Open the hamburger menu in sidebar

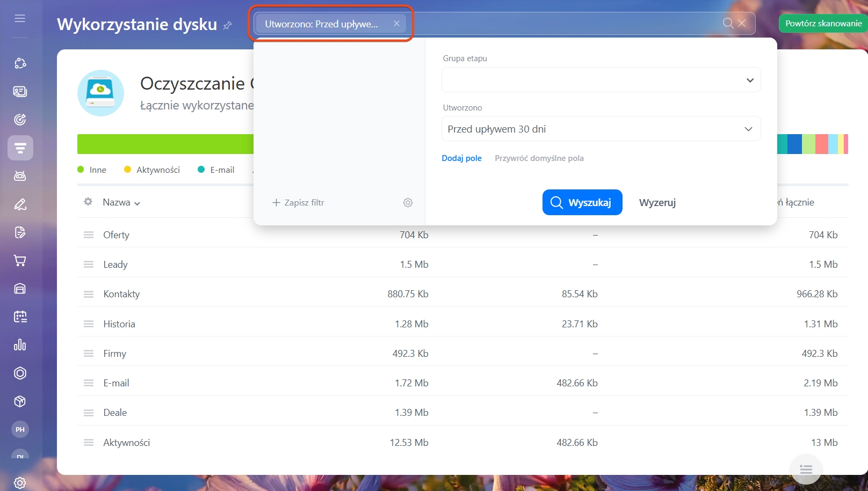[x=20, y=19]
